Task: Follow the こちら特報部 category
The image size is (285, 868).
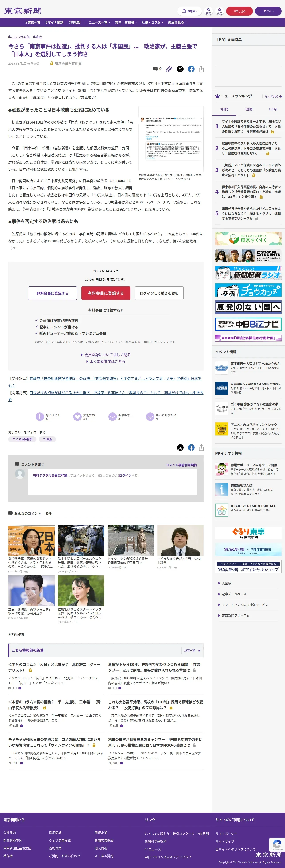Action: click(22, 439)
